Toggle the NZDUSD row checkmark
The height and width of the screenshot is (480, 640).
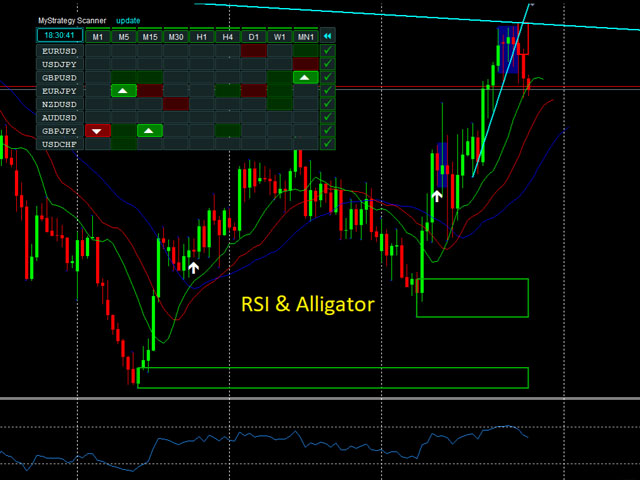click(328, 104)
